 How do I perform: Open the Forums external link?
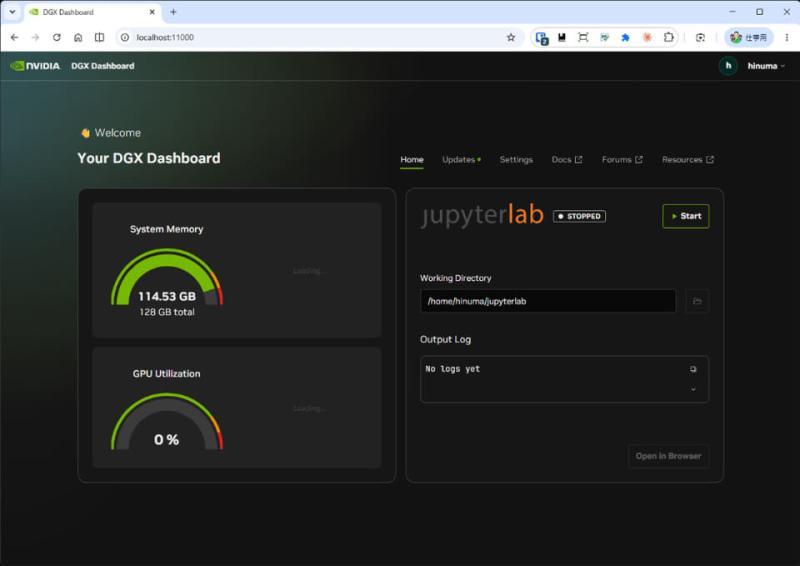(622, 160)
